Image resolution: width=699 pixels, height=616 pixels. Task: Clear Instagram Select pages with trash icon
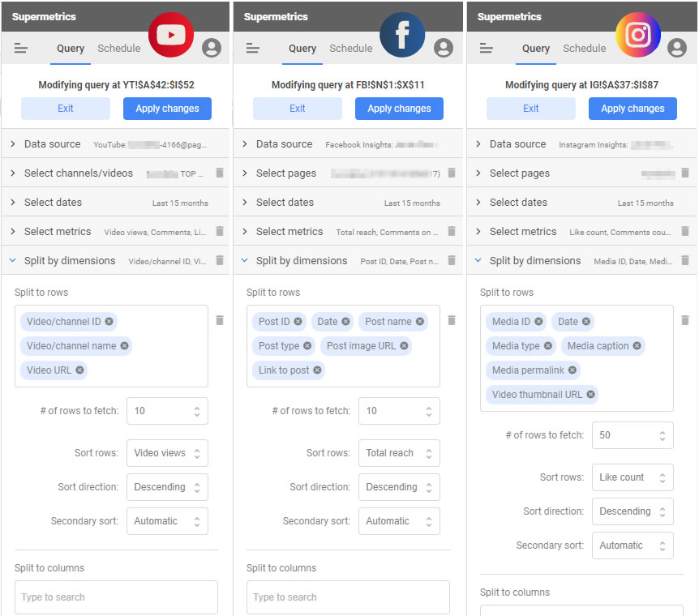[685, 173]
